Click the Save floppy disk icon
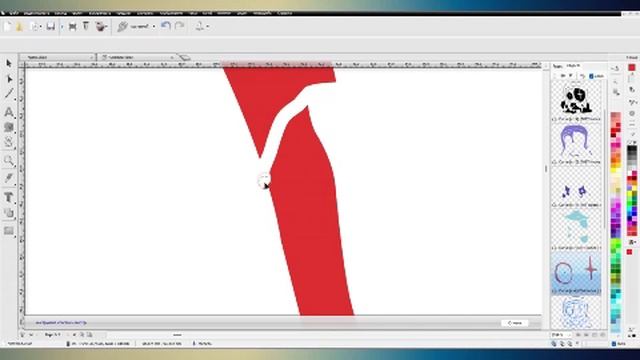This screenshot has height=360, width=640. 51,27
